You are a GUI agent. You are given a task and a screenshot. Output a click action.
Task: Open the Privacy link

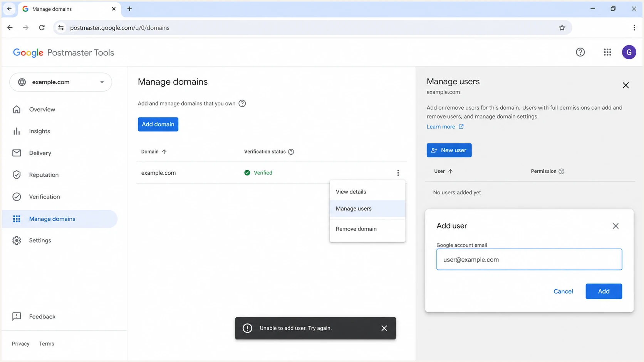coord(20,344)
